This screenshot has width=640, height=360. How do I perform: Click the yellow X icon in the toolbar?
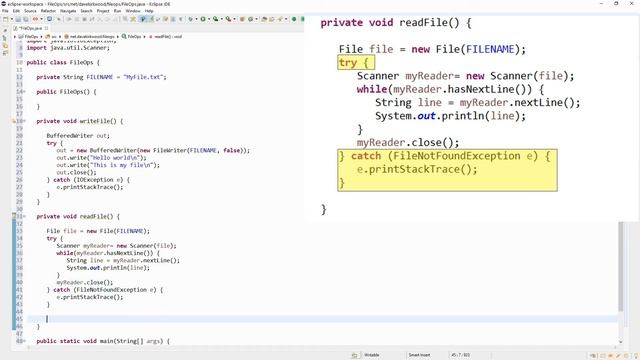tap(133, 19)
